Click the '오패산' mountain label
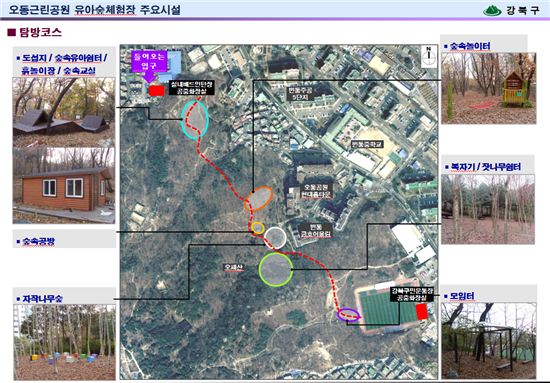 234,268
